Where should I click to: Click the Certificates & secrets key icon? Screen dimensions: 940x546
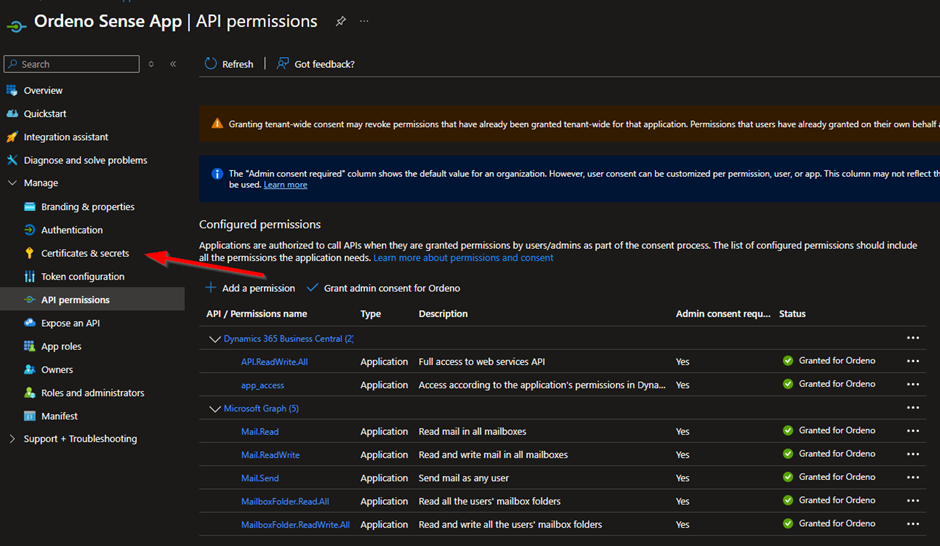click(x=29, y=253)
